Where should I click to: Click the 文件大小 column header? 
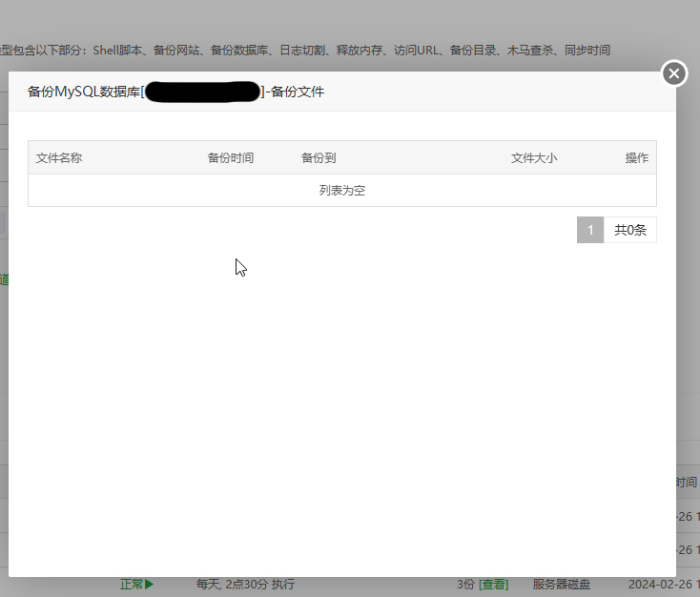(x=534, y=157)
